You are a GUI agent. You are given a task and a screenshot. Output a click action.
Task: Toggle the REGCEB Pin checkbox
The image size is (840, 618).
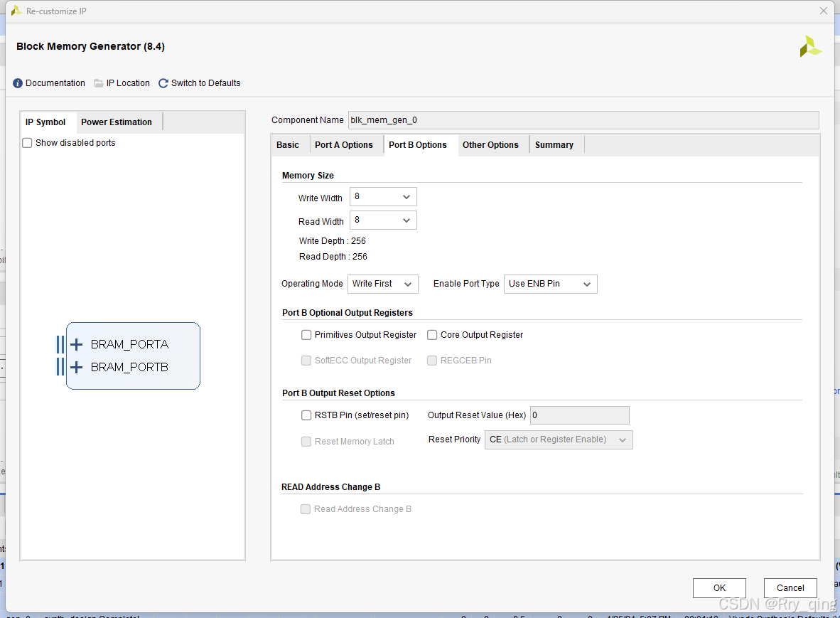click(432, 361)
